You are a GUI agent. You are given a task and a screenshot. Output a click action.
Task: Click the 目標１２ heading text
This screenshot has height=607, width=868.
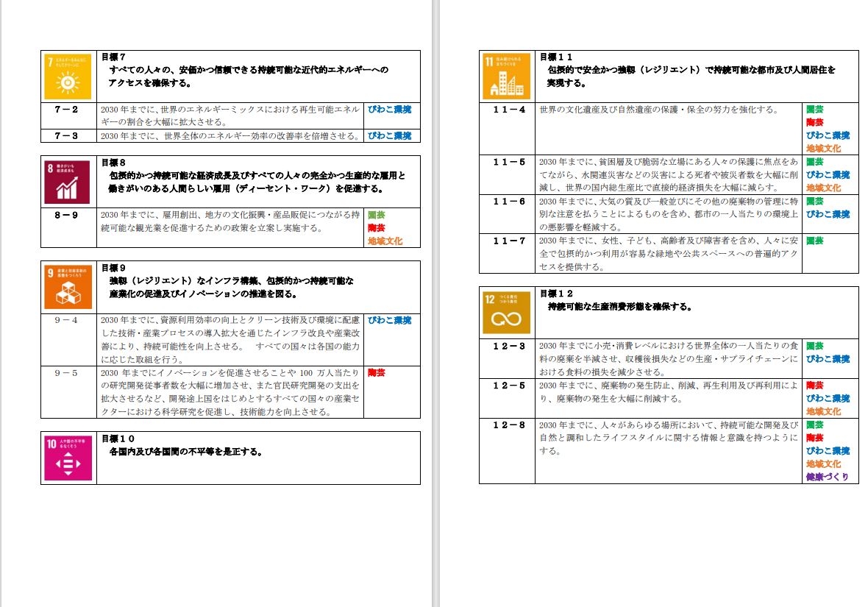(556, 293)
